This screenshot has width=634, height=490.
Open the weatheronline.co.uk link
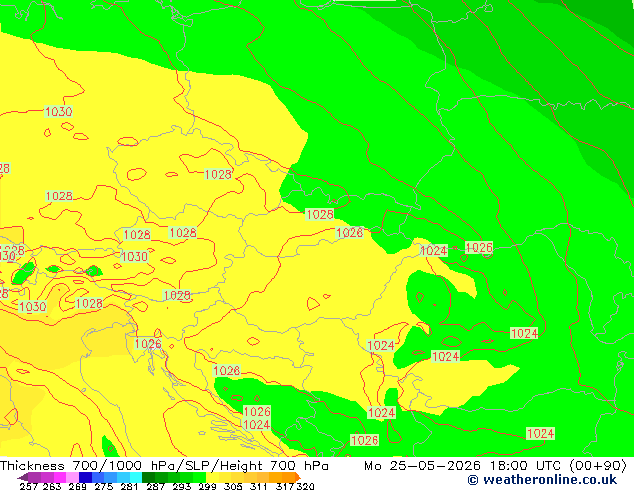click(x=542, y=480)
